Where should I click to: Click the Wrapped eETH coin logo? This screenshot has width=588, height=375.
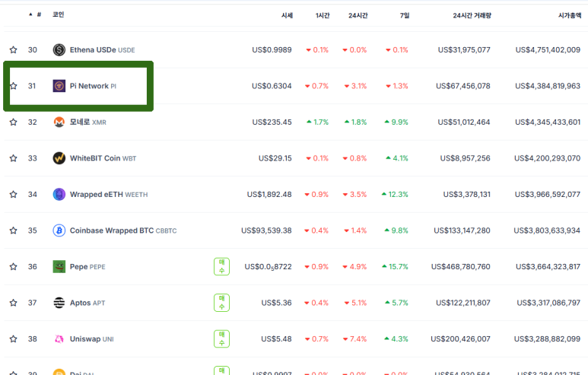point(59,194)
